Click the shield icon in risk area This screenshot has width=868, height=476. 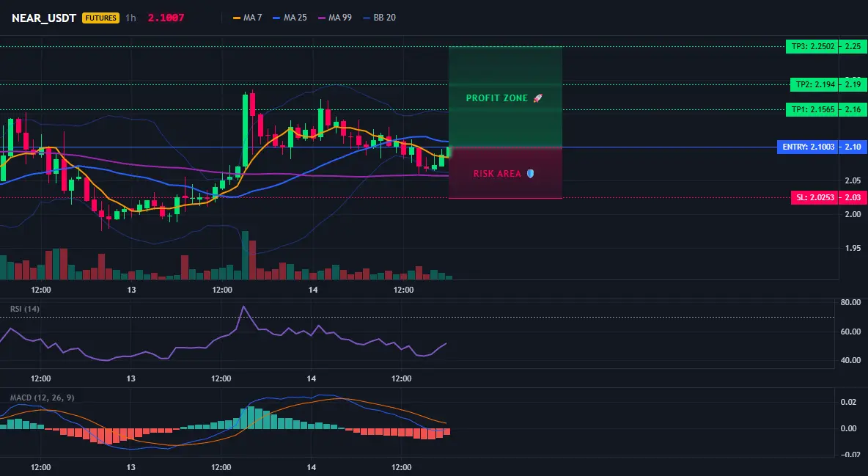click(x=530, y=173)
